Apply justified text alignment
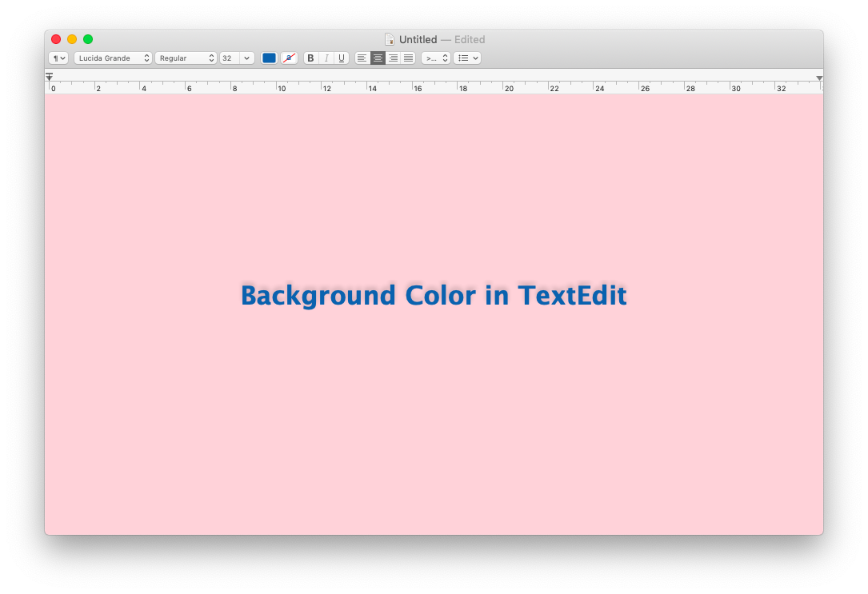Image resolution: width=868 pixels, height=594 pixels. click(408, 58)
